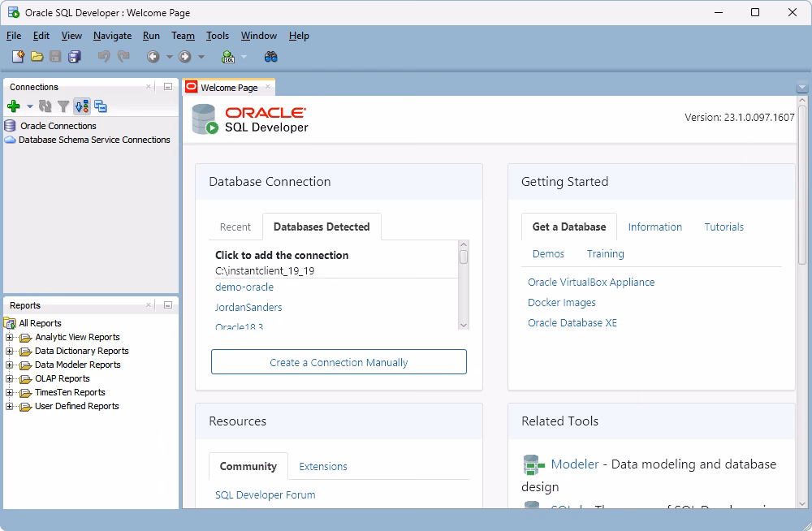
Task: Click the Oracle Connections database icon
Action: 10,125
